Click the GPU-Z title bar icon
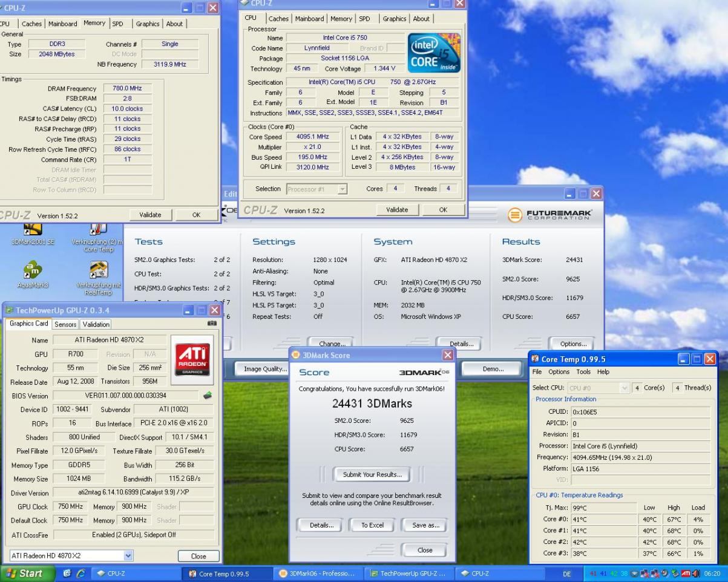 point(9,310)
